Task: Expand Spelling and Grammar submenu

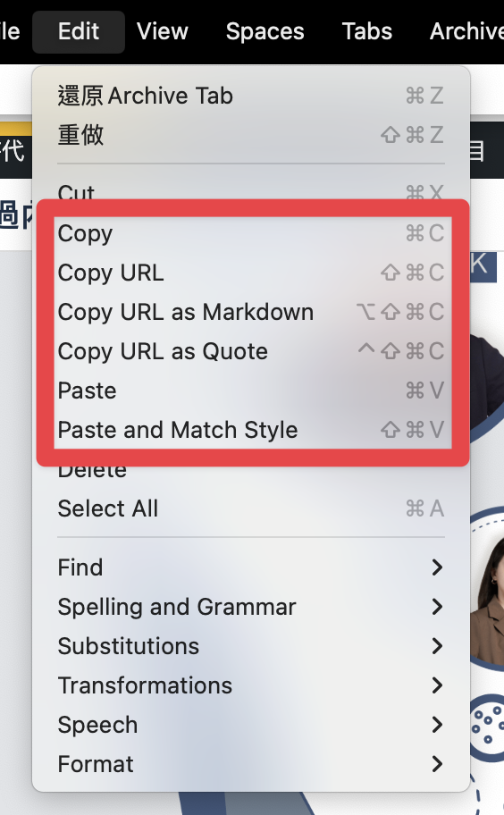Action: click(x=251, y=607)
